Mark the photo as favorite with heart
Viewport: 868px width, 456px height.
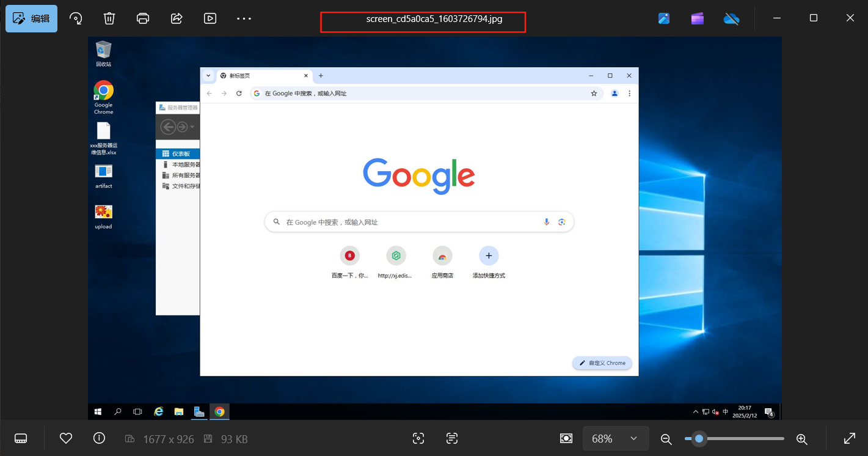point(66,438)
